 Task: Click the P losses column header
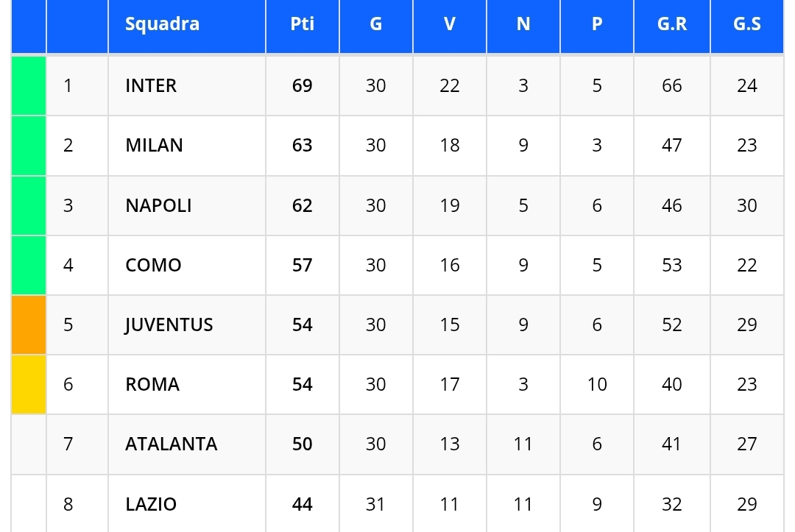[x=596, y=24]
